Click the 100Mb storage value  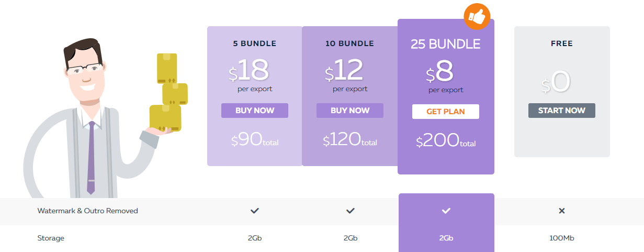(x=562, y=238)
